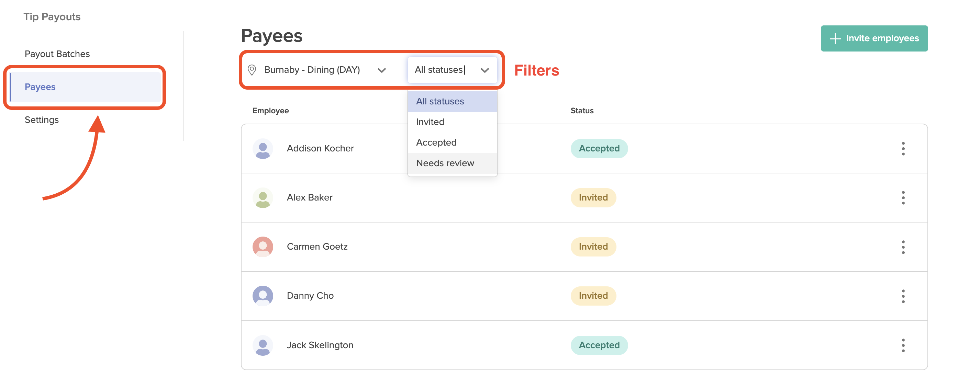The height and width of the screenshot is (388, 980).
Task: Select the Jack Skelington name
Action: [320, 345]
